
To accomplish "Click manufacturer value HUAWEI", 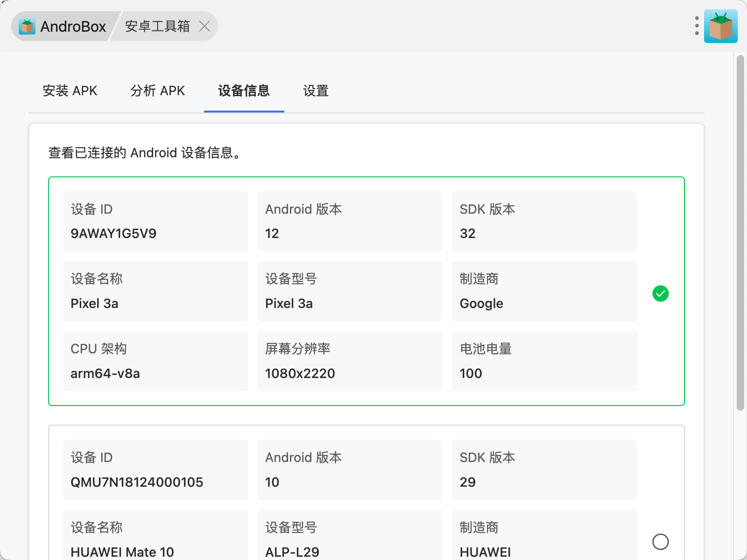I will tap(485, 552).
